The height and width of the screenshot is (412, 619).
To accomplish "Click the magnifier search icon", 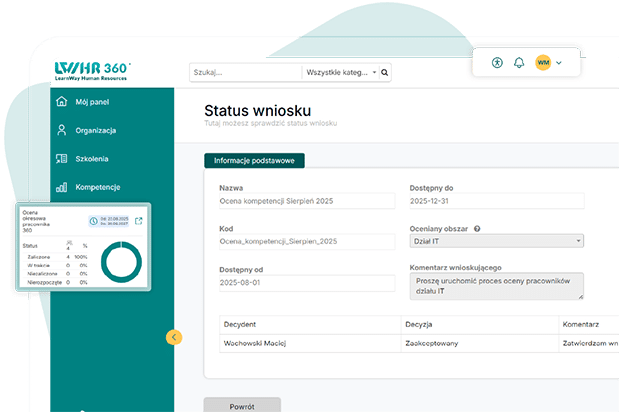I will click(x=385, y=72).
